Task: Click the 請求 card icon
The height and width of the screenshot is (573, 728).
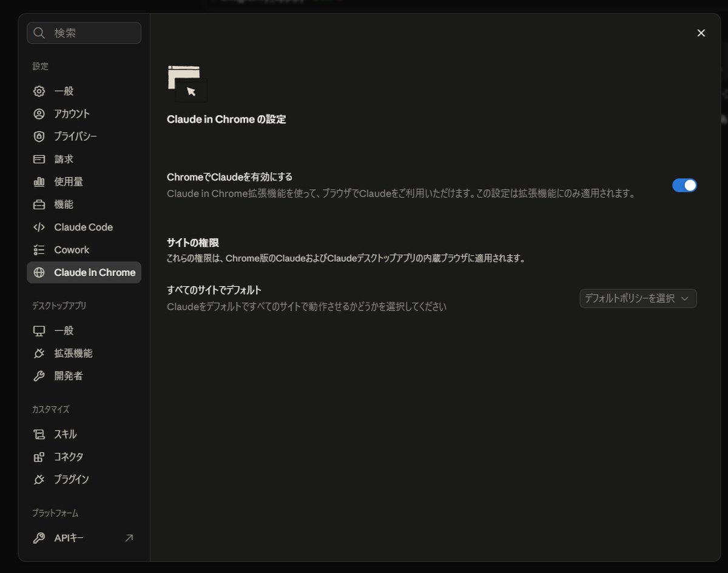Action: tap(39, 159)
